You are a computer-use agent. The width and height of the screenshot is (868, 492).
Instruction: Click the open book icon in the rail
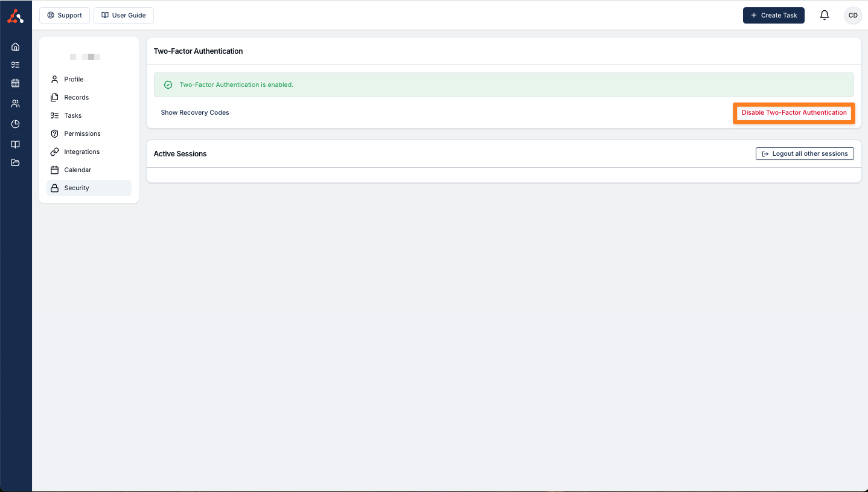click(16, 144)
